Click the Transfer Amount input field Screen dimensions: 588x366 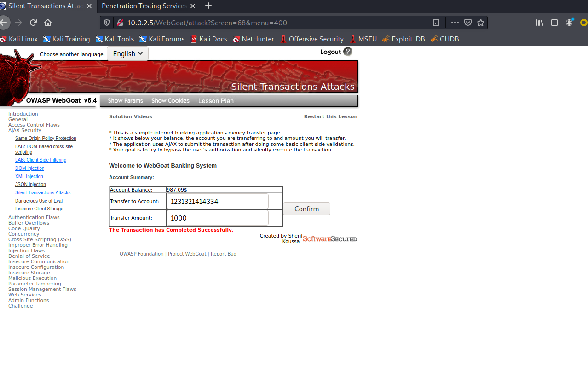pyautogui.click(x=217, y=218)
